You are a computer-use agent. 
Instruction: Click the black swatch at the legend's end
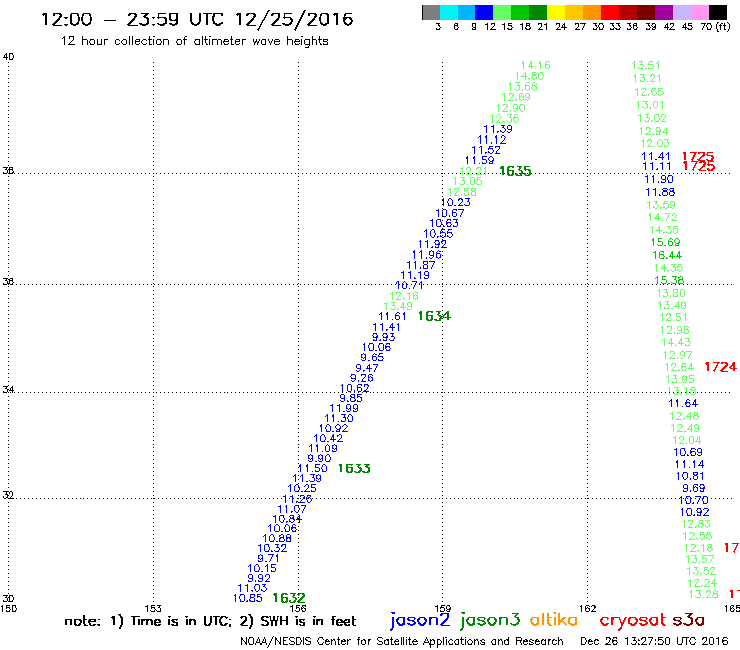tap(718, 12)
